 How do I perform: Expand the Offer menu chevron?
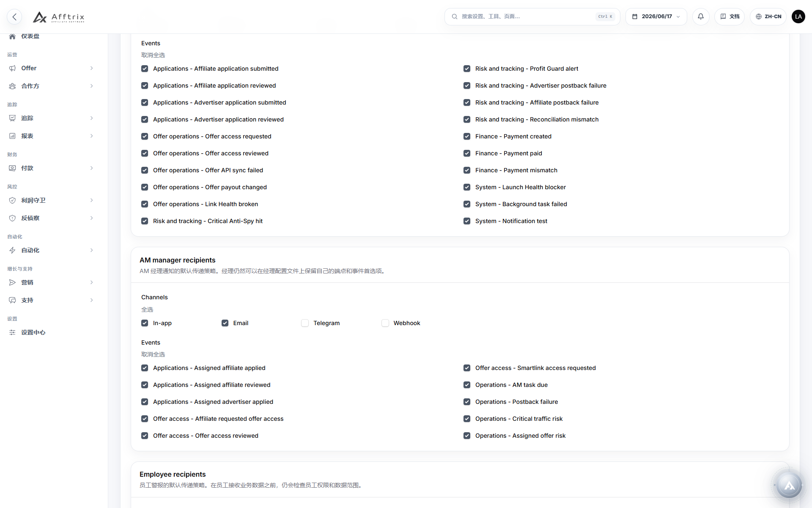point(92,68)
